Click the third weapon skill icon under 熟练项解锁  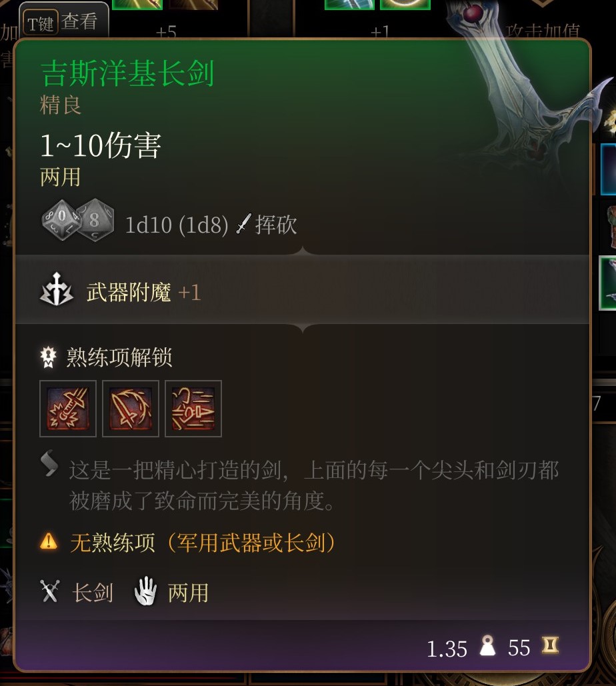tap(193, 409)
